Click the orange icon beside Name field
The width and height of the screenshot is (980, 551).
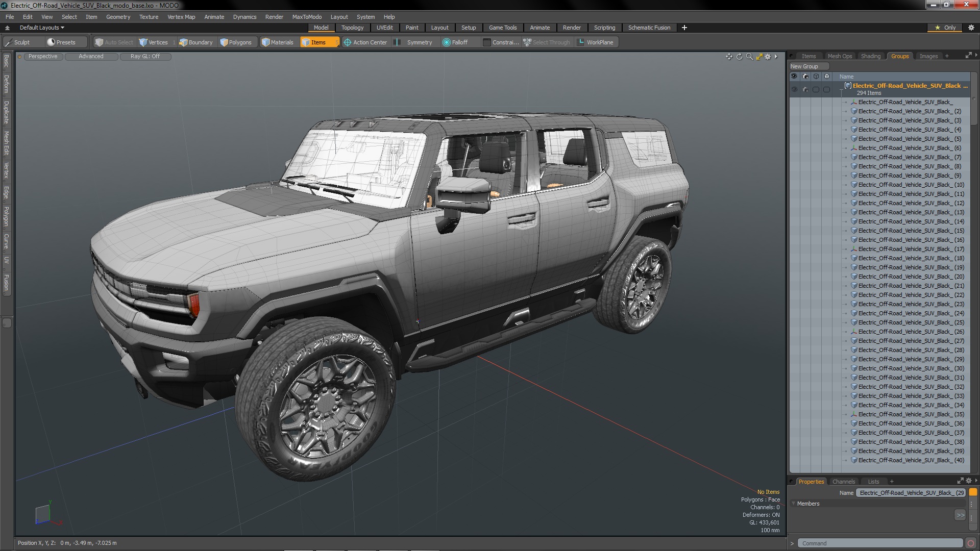click(973, 492)
